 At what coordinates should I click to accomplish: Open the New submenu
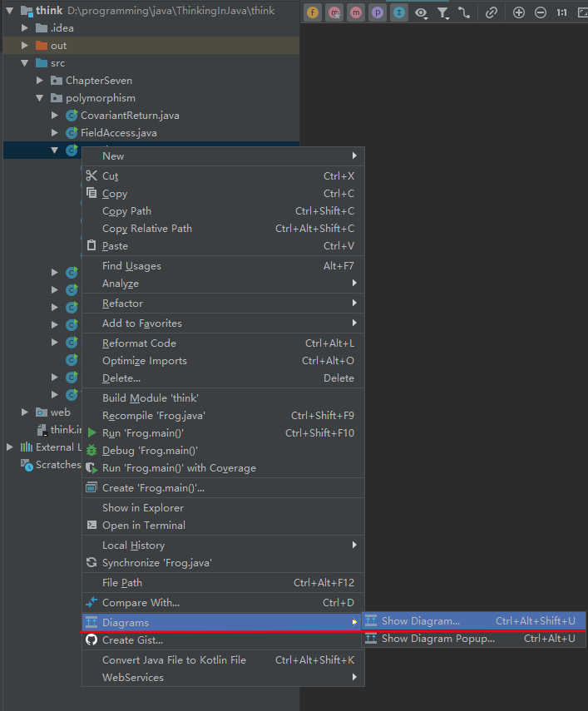[x=223, y=156]
